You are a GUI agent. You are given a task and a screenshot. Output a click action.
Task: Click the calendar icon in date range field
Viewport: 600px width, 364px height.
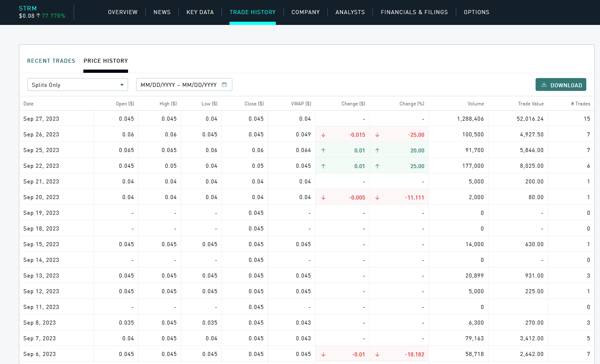pyautogui.click(x=224, y=84)
